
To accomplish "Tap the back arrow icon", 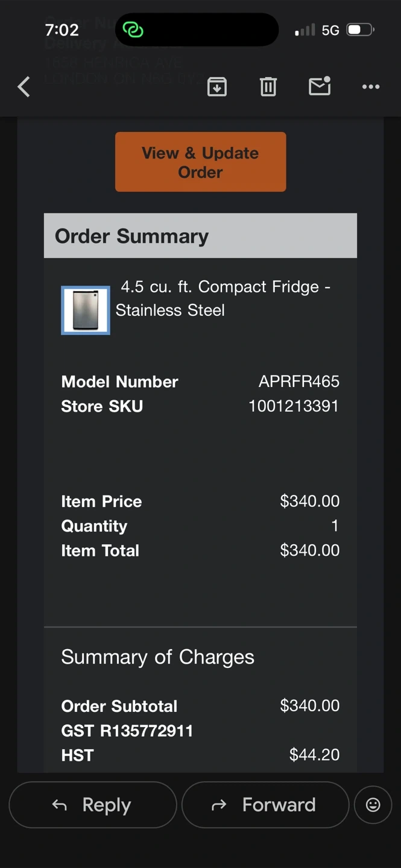I will click(x=24, y=87).
